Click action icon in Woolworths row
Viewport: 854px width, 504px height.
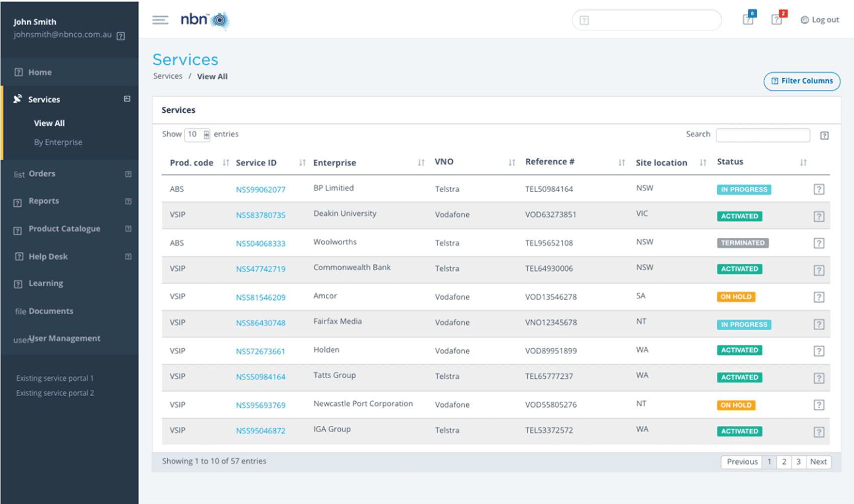point(819,243)
